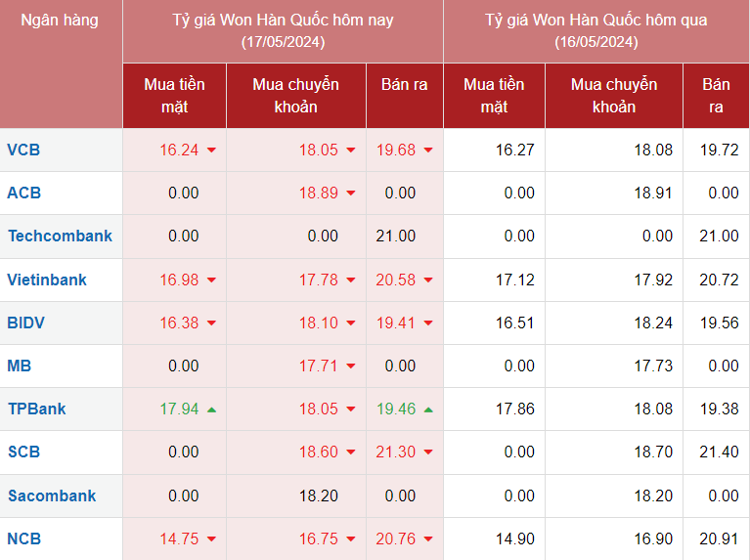Select Techcombank's 21.00 sell rate for today
The height and width of the screenshot is (560, 750).
(396, 237)
